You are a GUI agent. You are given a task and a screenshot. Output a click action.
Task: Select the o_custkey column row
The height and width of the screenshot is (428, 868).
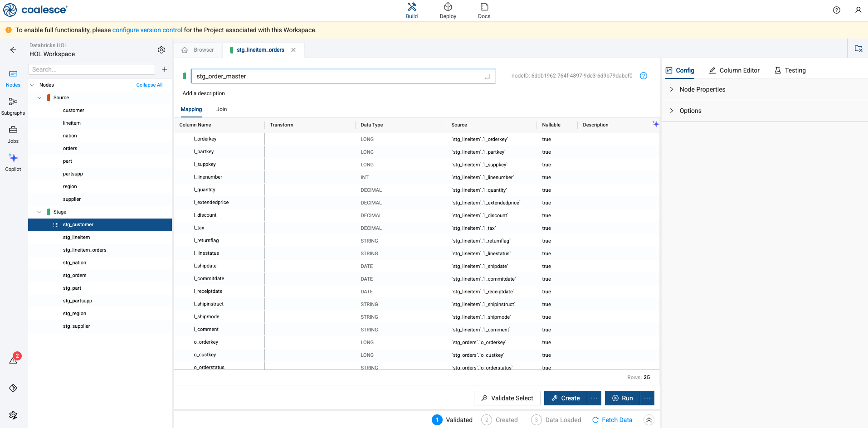pos(416,355)
